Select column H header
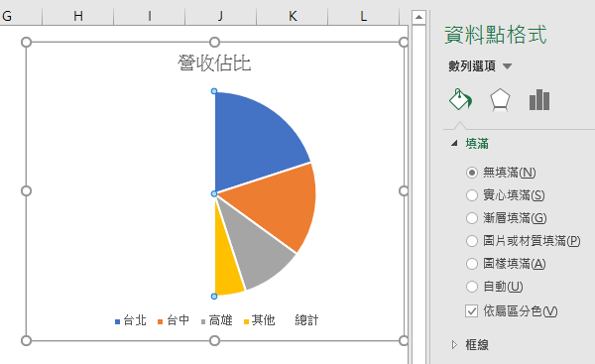595x364 pixels. [77, 16]
